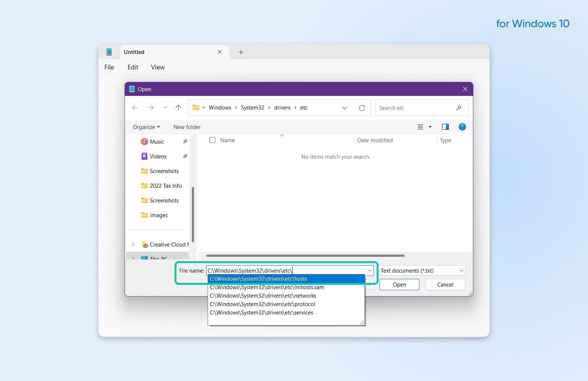Select the hosts file suggestion
588x381 pixels.
(x=258, y=279)
